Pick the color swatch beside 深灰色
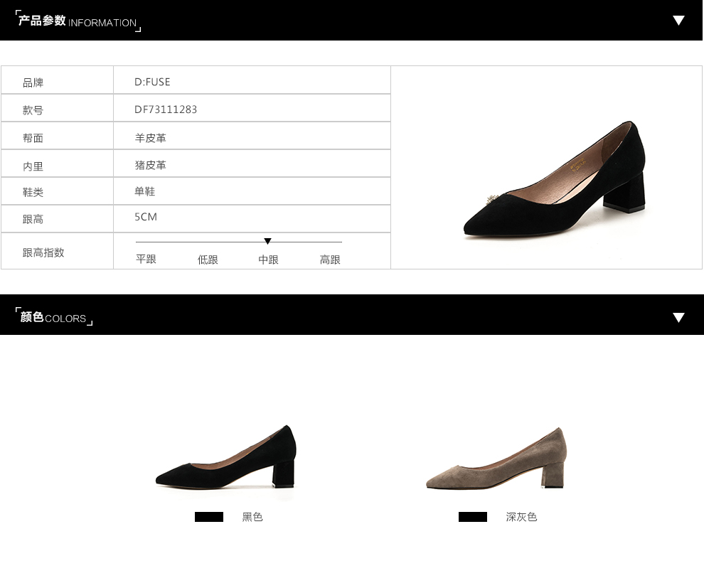Viewport: 704px width, 588px height. click(473, 517)
